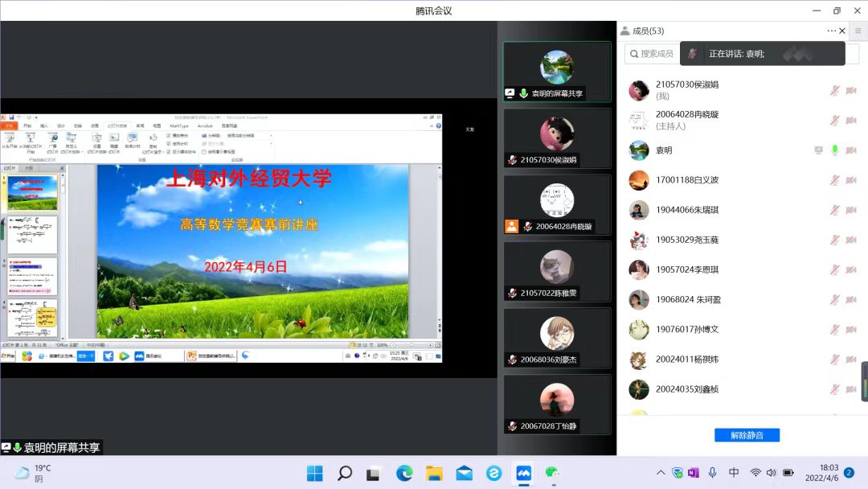This screenshot has width=868, height=489.
Task: Click the 解除静音 unmute button
Action: point(747,435)
